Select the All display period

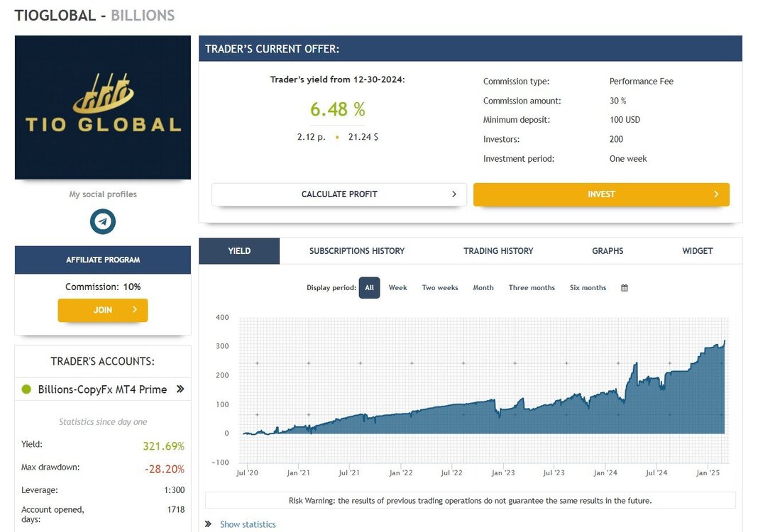[369, 287]
